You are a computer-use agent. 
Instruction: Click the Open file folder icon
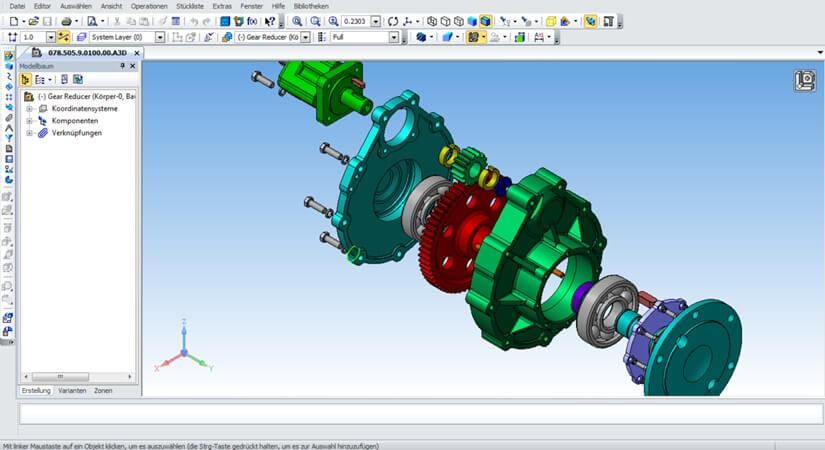click(x=33, y=20)
